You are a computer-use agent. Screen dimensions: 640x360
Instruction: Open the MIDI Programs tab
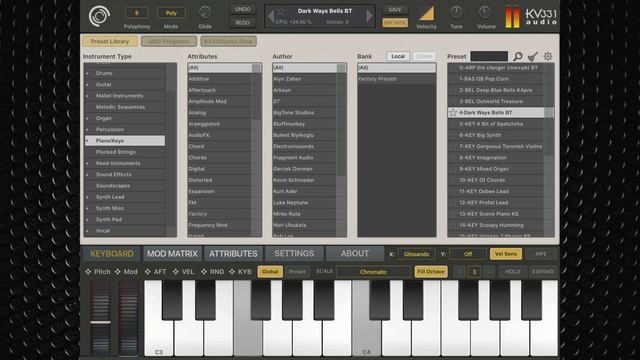click(x=169, y=41)
